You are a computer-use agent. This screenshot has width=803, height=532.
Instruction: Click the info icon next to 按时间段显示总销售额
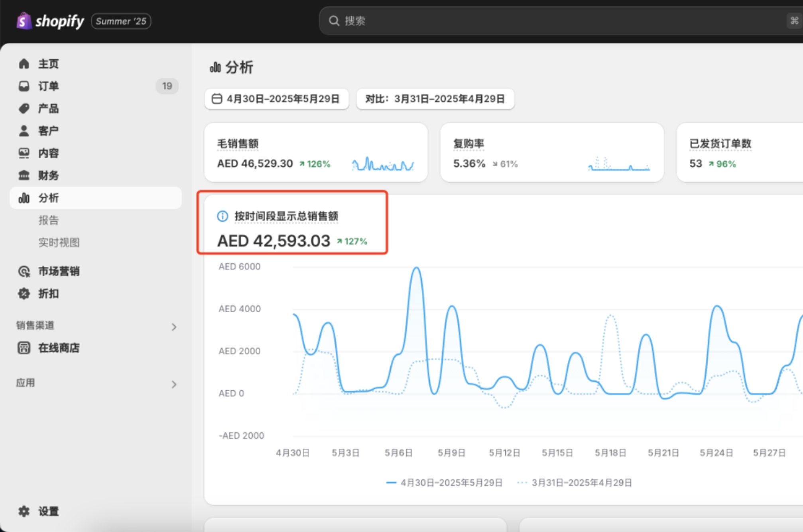222,216
